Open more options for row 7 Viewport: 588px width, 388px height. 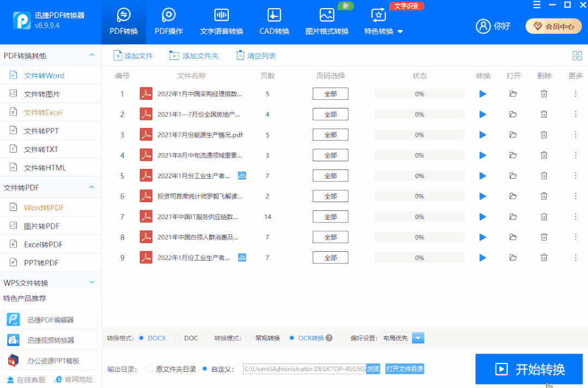tap(575, 217)
